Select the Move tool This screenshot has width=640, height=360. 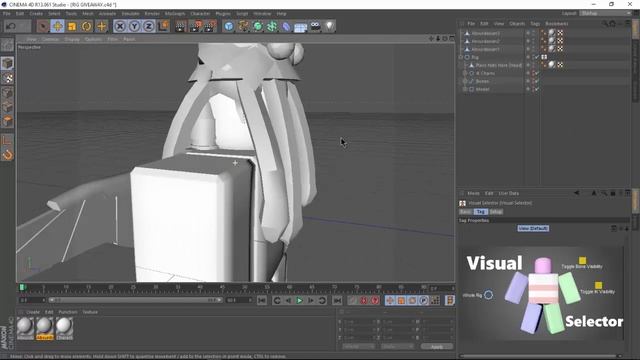click(x=58, y=27)
